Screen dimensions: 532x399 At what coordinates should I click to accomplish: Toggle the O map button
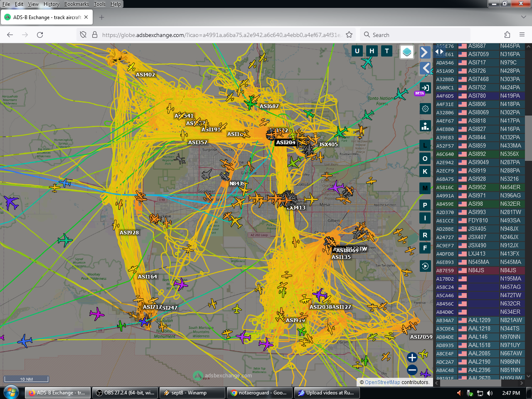[425, 158]
